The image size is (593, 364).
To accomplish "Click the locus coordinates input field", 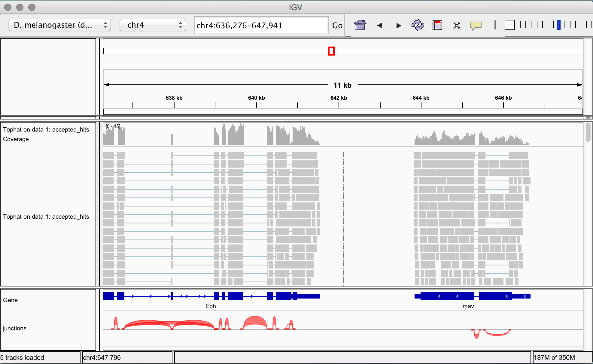I will (261, 26).
